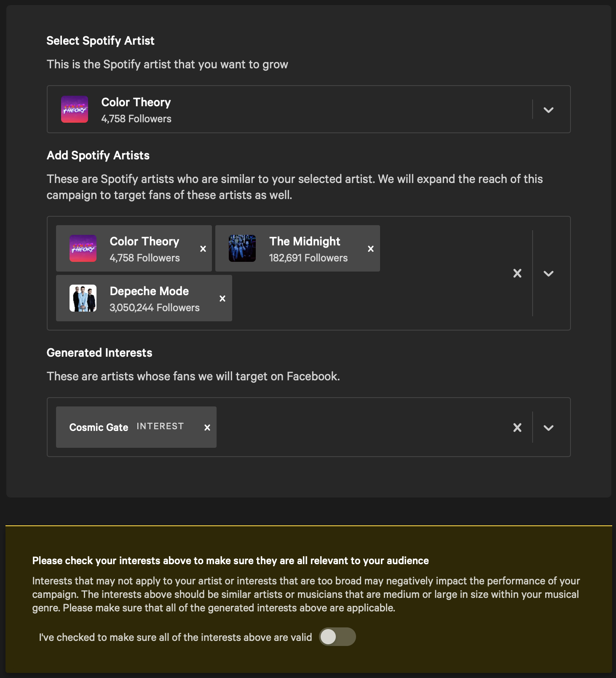Click the 'Please check your interests' warning heading
This screenshot has height=678, width=616.
230,560
